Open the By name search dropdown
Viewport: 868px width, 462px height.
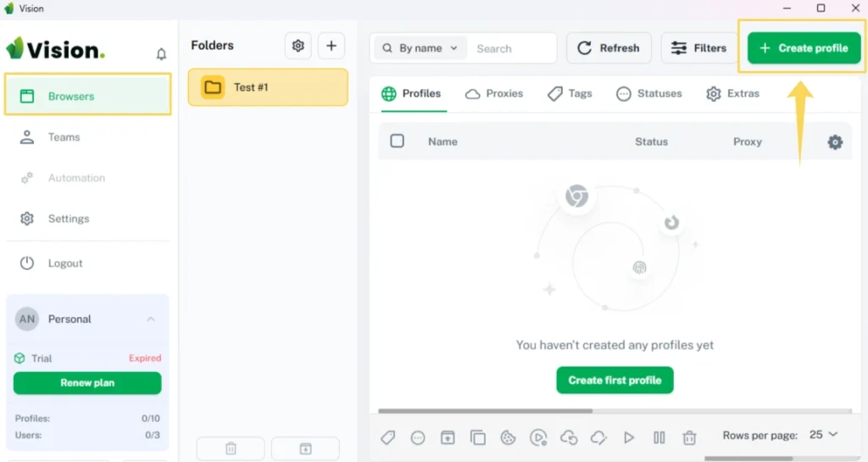point(420,48)
